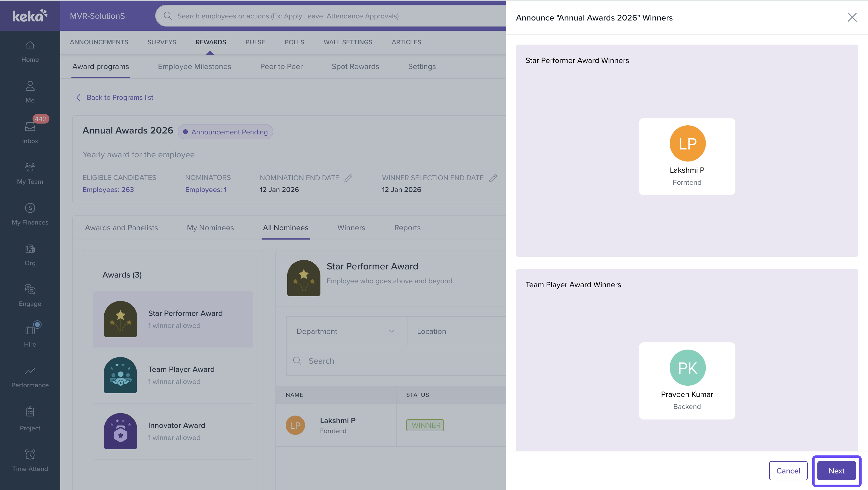Image resolution: width=868 pixels, height=490 pixels.
Task: Open the Peer to Peer tab
Action: [281, 66]
